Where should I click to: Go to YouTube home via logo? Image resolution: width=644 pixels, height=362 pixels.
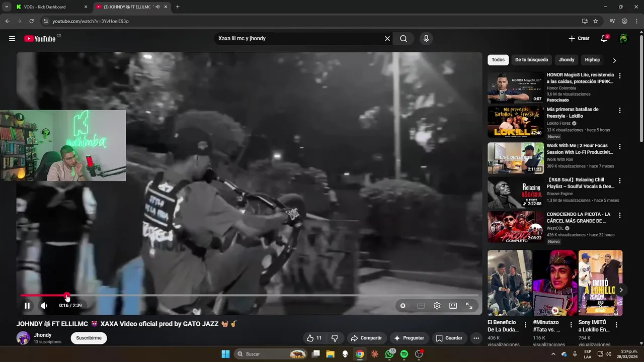coord(40,39)
